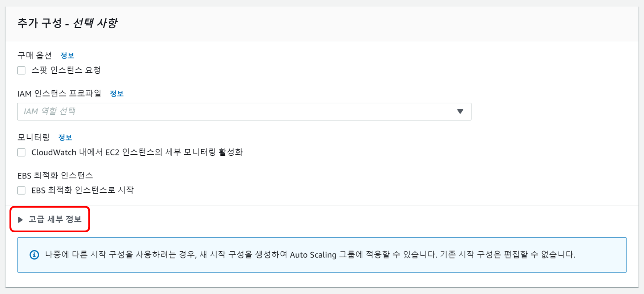Click the 고급 세부 정보 label text
Image resolution: width=644 pixels, height=294 pixels.
(x=55, y=220)
